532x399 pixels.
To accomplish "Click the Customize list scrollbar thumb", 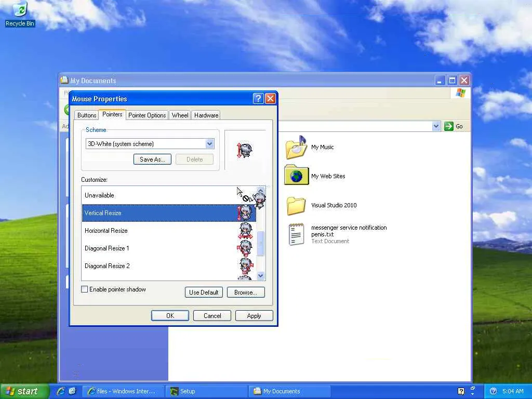I will pos(261,243).
